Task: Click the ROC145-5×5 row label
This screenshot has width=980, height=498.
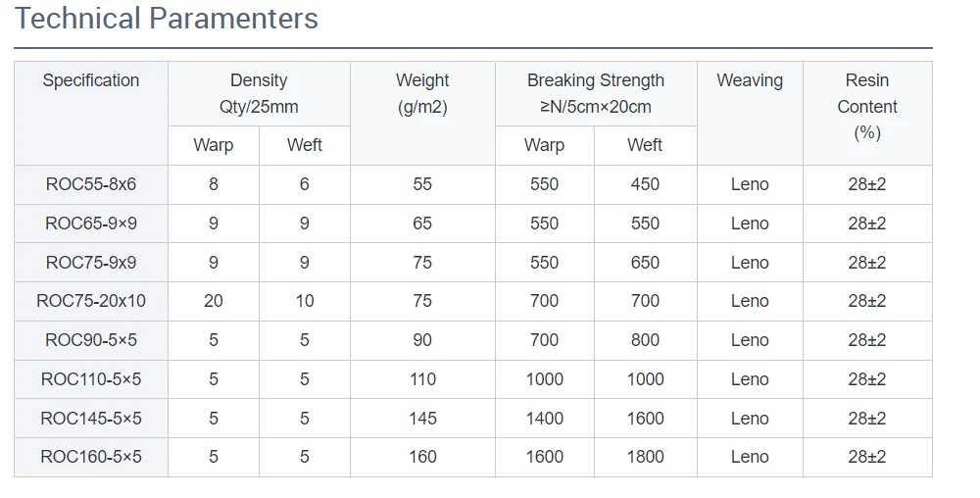Action: [x=91, y=418]
